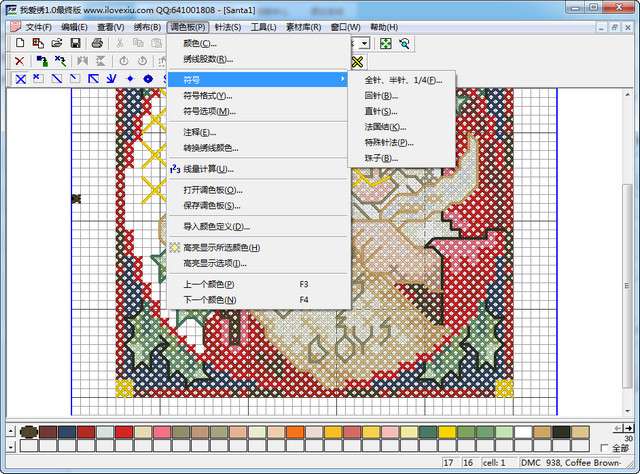This screenshot has width=640, height=474.
Task: Select the small diagonal stitch tool
Action: [75, 79]
